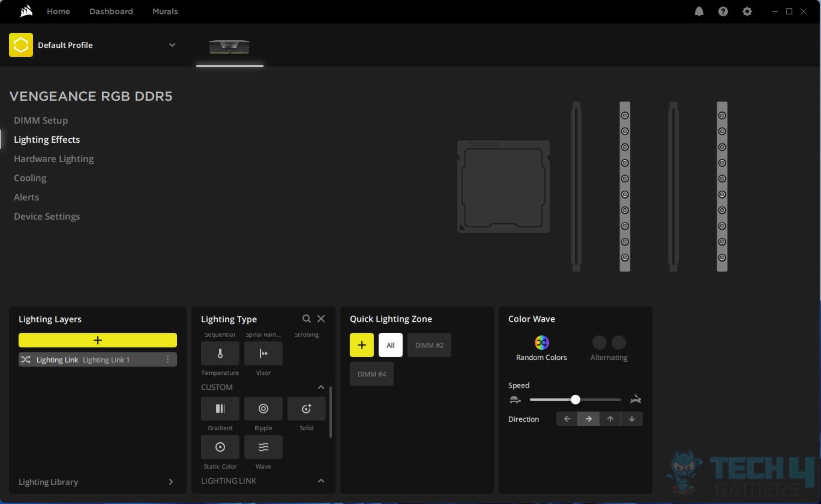Go to the Murals tab
This screenshot has height=504, width=821.
[x=165, y=11]
